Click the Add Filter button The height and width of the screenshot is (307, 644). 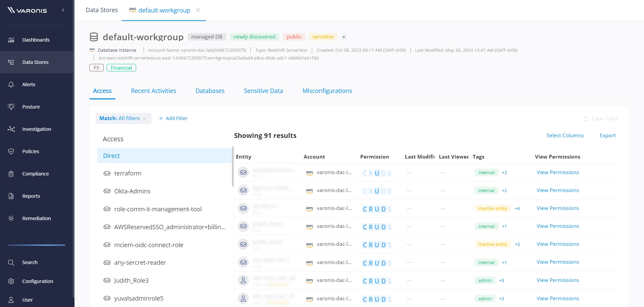point(173,118)
